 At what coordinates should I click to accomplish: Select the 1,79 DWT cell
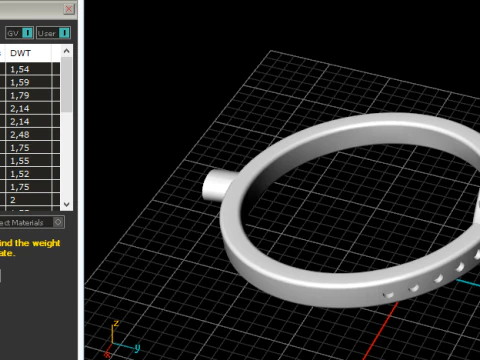point(28,95)
